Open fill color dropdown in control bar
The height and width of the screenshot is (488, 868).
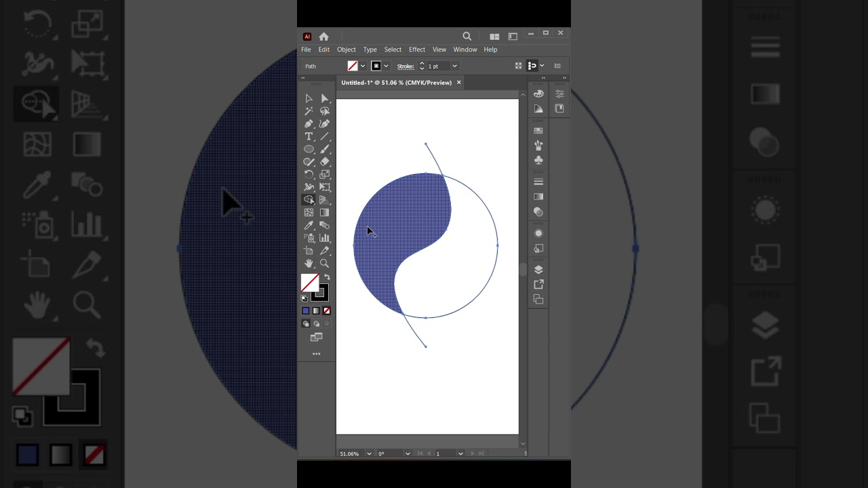coord(363,66)
